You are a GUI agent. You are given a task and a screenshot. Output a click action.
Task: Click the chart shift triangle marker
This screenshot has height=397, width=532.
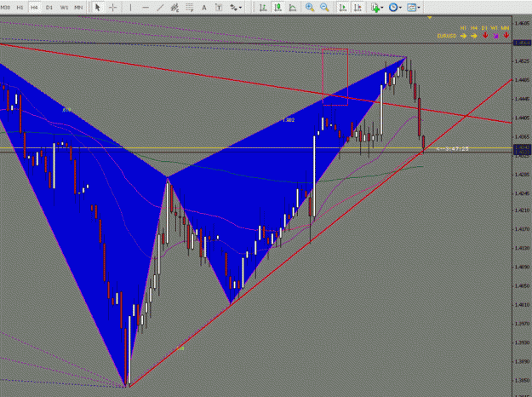(430, 17)
